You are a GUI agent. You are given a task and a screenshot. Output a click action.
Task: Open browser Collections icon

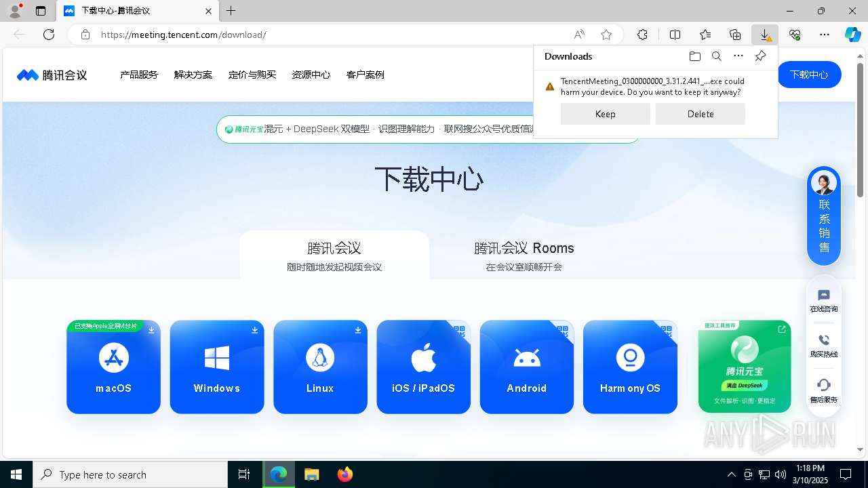(735, 35)
